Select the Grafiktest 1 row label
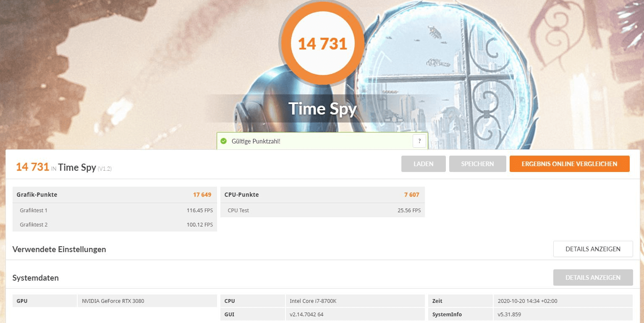 point(34,210)
